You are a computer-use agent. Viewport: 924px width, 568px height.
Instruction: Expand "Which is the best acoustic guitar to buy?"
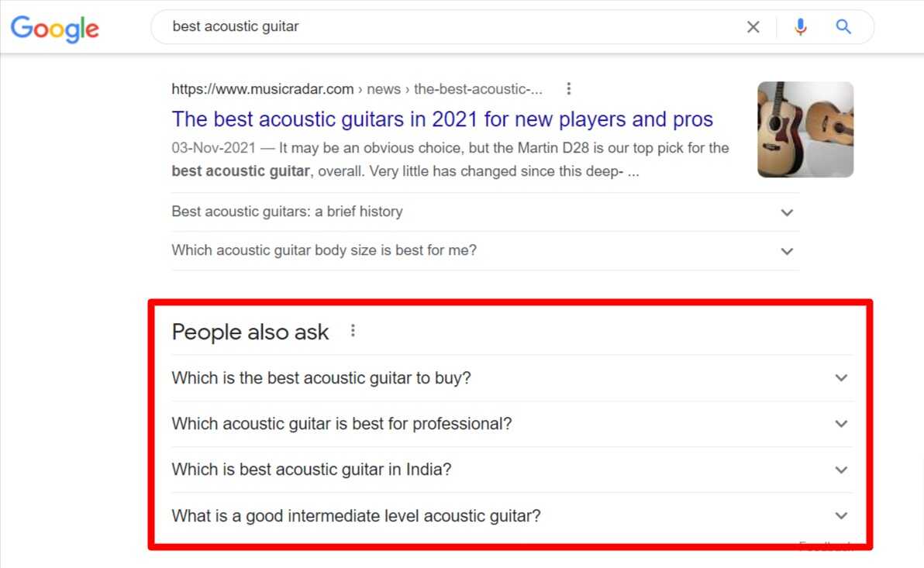pyautogui.click(x=321, y=378)
